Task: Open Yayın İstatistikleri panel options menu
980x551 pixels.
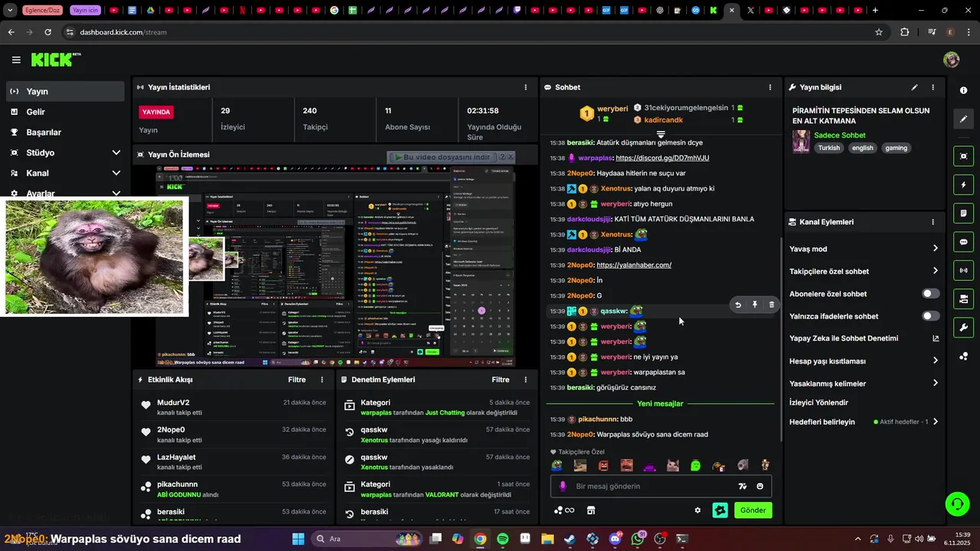Action: pyautogui.click(x=525, y=87)
